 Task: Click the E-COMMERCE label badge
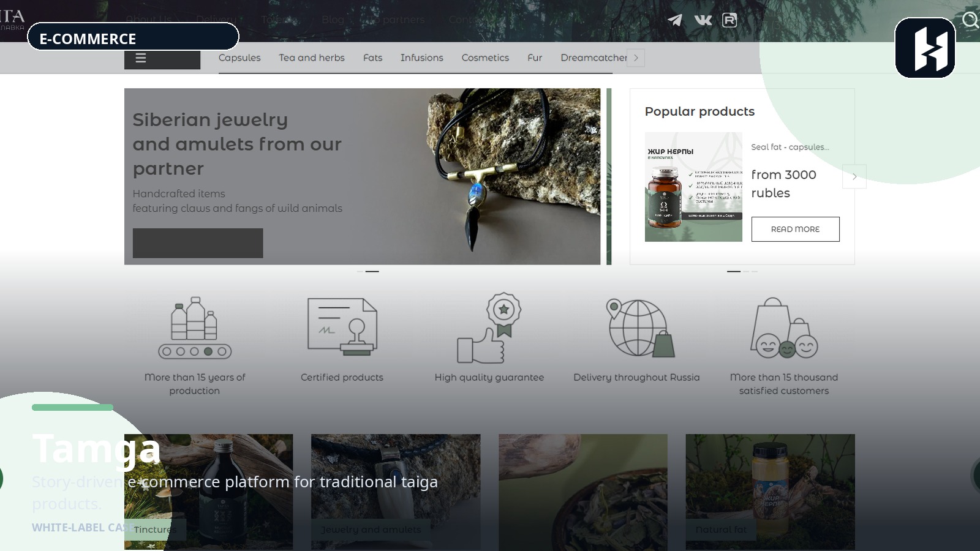(x=133, y=37)
